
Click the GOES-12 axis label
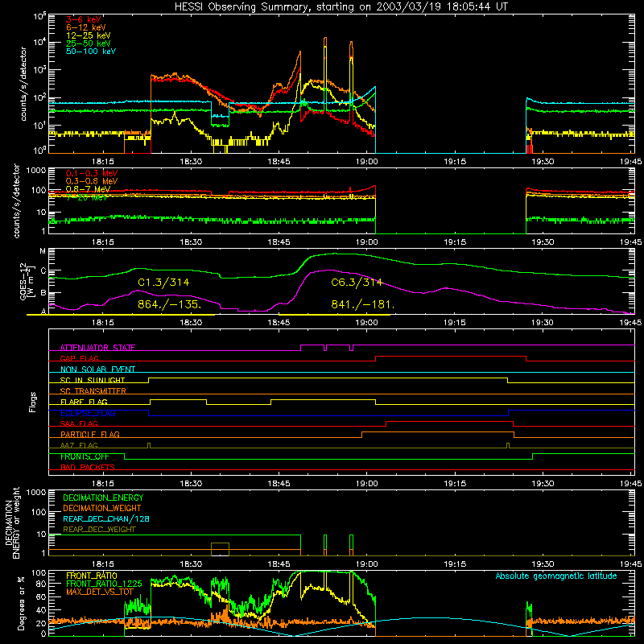pyautogui.click(x=27, y=282)
